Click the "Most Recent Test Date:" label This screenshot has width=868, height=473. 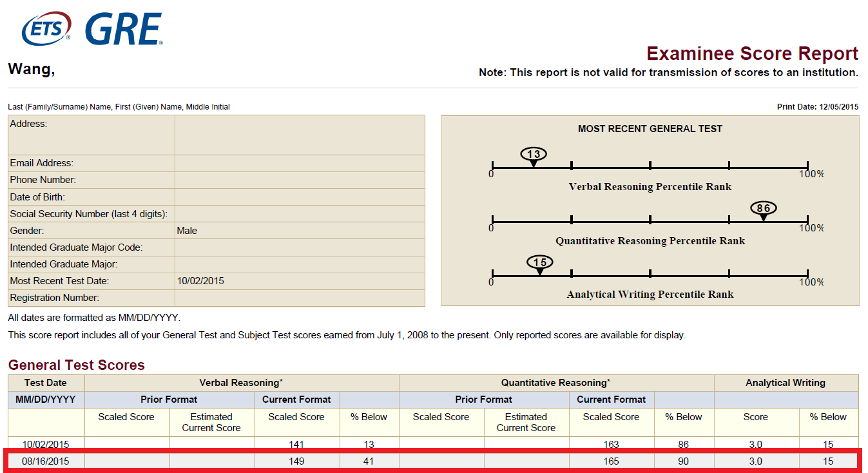pos(59,281)
